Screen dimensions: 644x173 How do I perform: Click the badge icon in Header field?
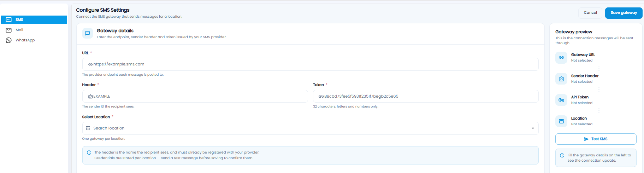(90, 96)
